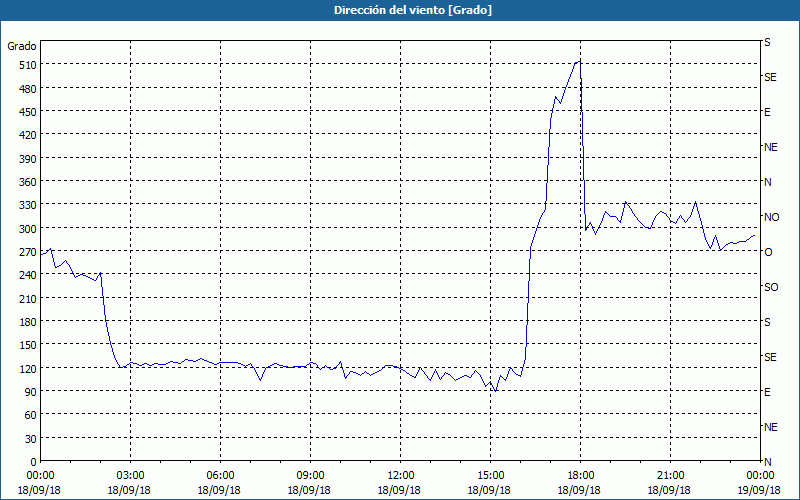Click the 'E' compass label beside 90
The image size is (800, 500).
coord(767,392)
